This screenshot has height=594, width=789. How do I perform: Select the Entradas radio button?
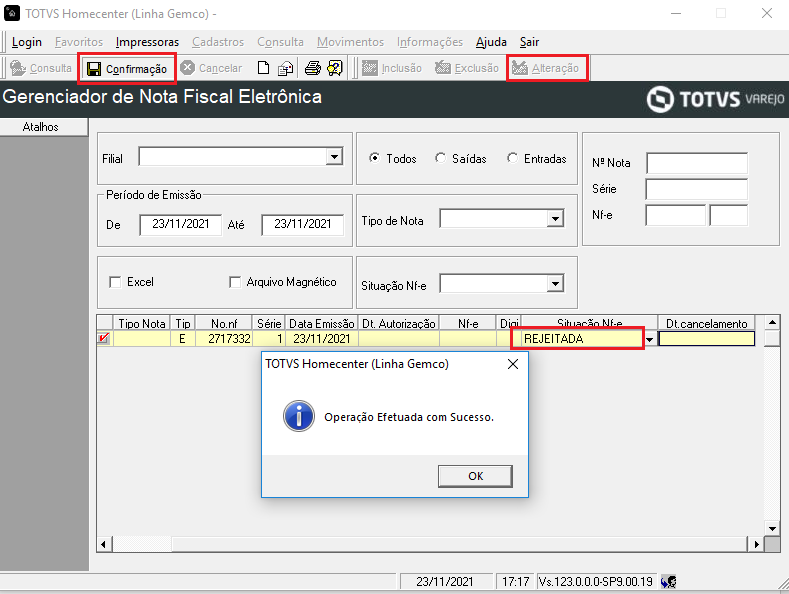pyautogui.click(x=512, y=158)
